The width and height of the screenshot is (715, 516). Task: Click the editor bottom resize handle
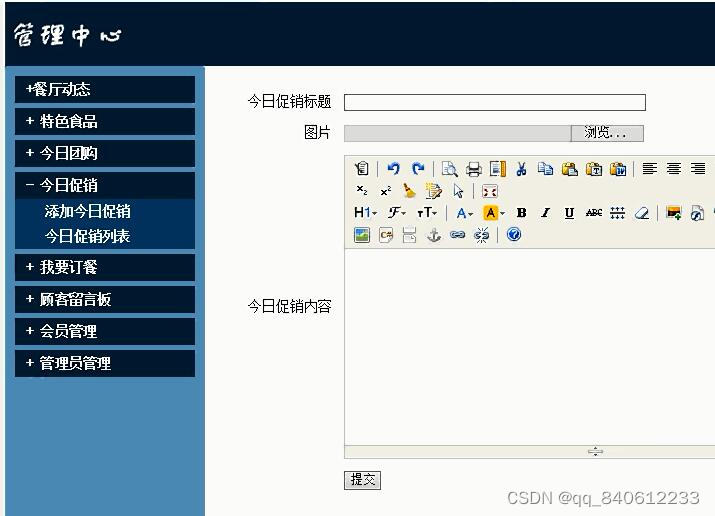pos(595,452)
